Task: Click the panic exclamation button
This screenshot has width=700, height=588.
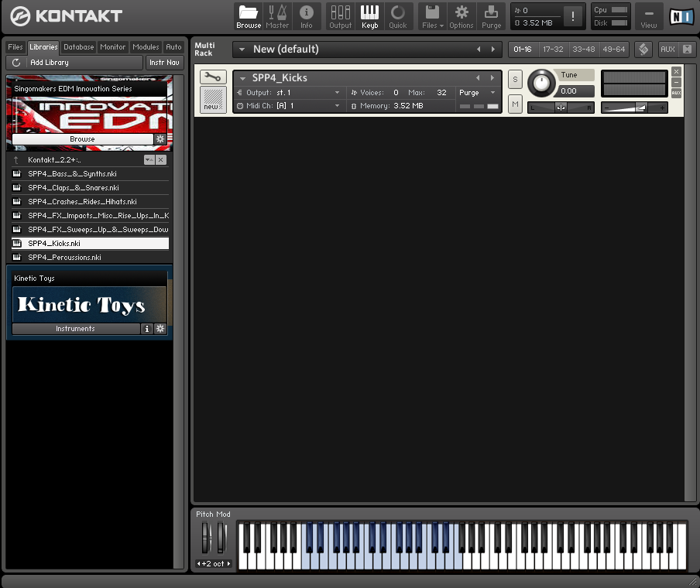Action: click(573, 16)
